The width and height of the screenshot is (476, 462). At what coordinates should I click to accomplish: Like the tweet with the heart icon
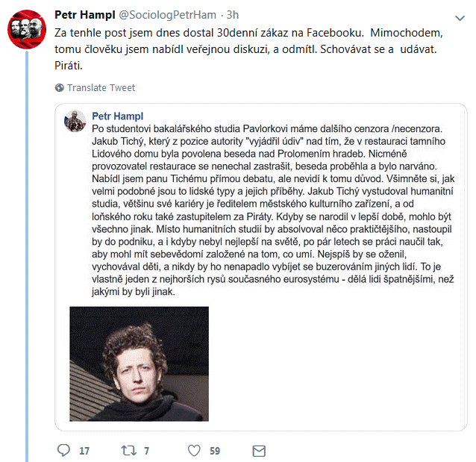(194, 450)
